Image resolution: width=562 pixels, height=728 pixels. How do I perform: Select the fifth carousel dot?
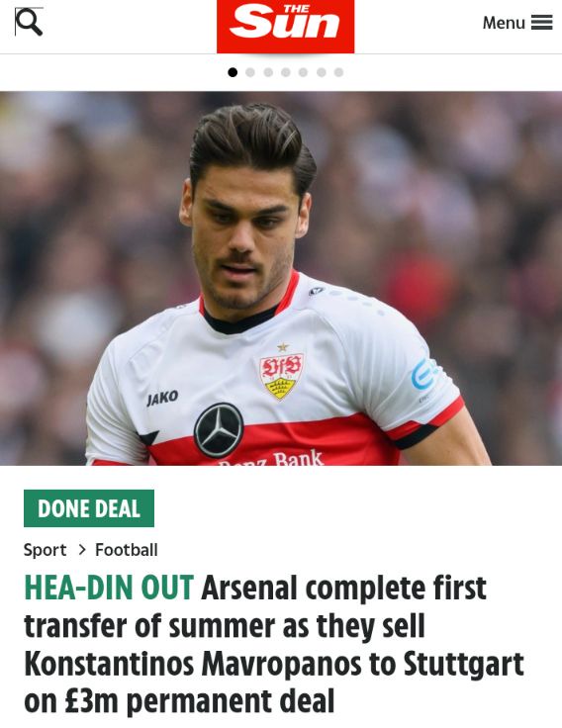click(304, 72)
